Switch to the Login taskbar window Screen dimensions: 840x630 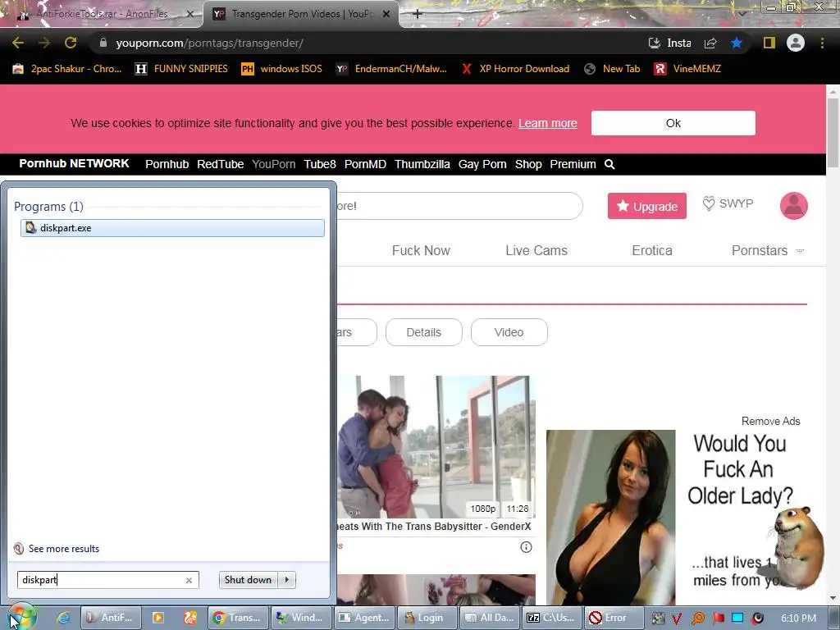[427, 618]
